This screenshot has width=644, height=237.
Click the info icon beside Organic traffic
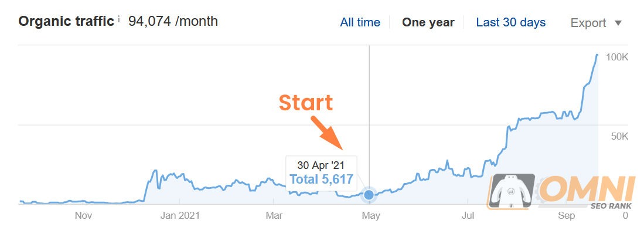(x=119, y=19)
